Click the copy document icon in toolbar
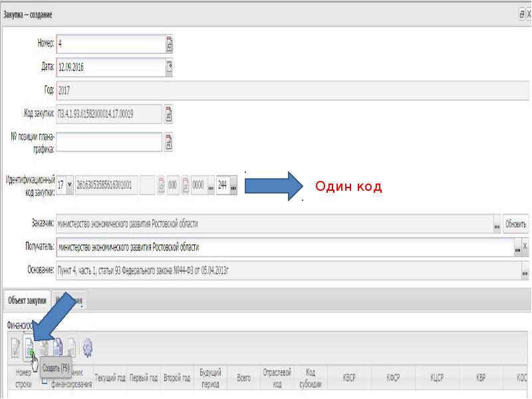 (58, 346)
